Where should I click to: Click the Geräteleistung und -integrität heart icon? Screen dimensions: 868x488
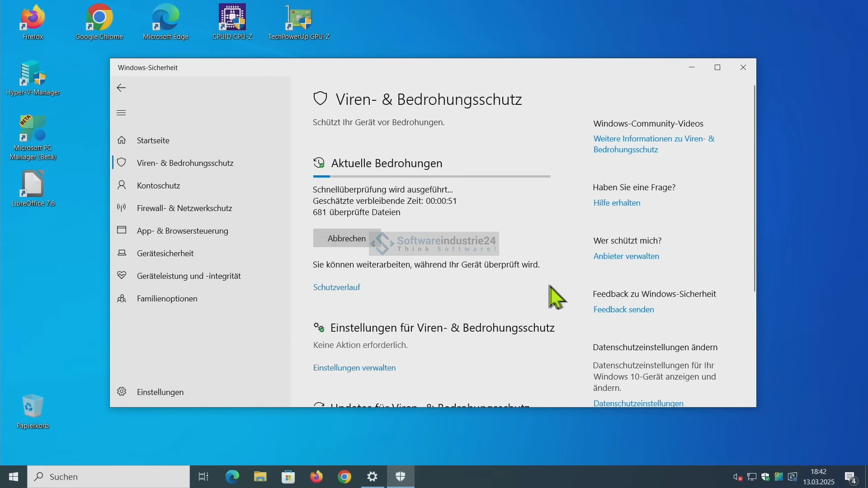(x=122, y=275)
